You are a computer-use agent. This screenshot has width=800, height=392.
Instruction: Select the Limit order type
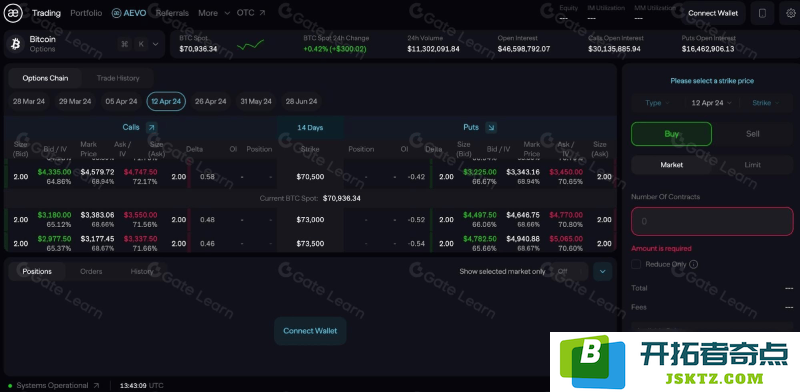[x=753, y=165]
